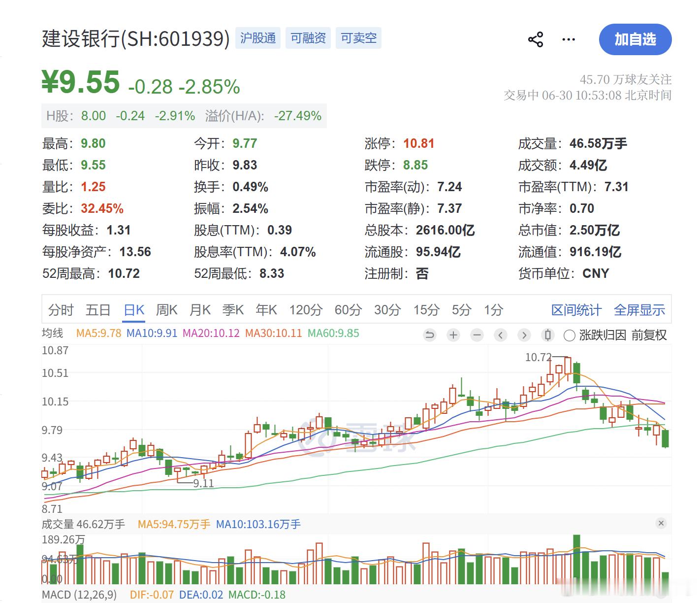Click the 成交量 46.58万手 value

[x=598, y=143]
